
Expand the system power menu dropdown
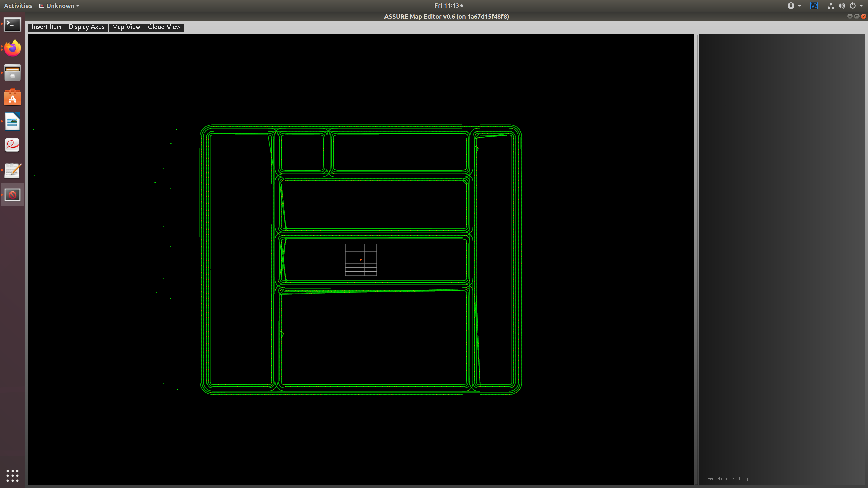click(x=854, y=6)
